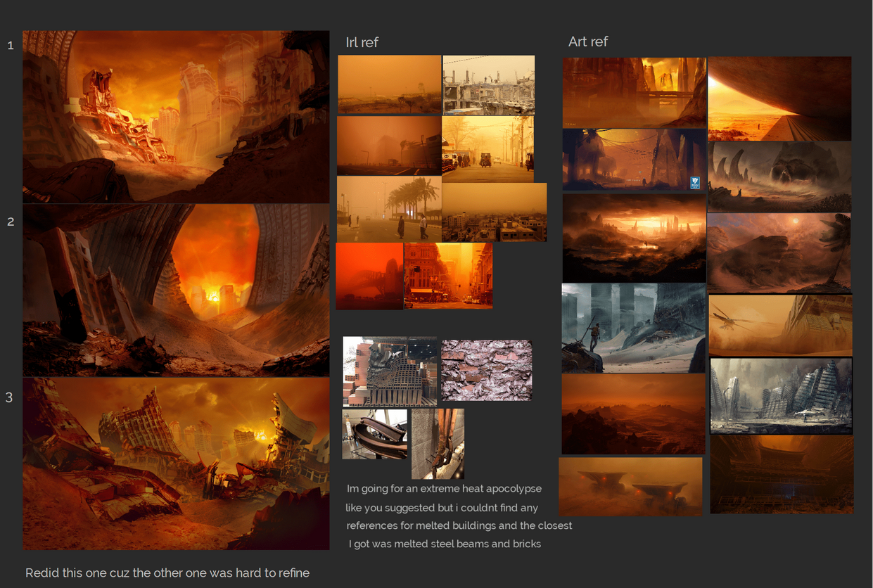This screenshot has width=873, height=588.
Task: Select the hazy city rooftops photo
Action: (494, 212)
